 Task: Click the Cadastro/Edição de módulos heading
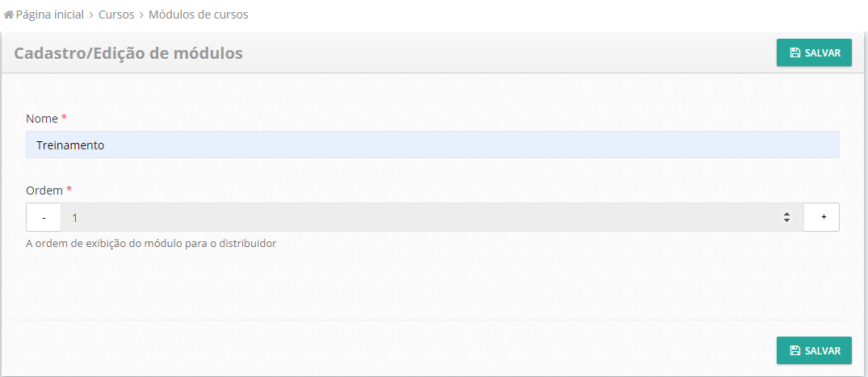tap(128, 53)
